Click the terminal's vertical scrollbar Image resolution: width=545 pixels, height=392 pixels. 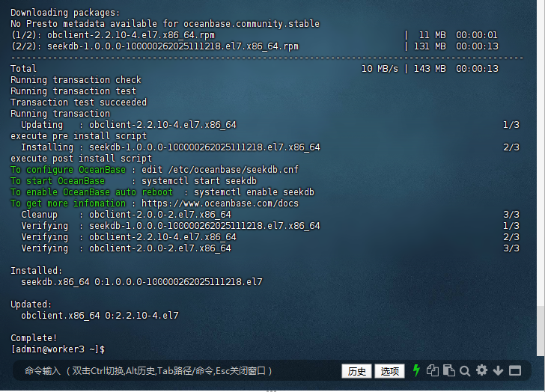[541, 329]
